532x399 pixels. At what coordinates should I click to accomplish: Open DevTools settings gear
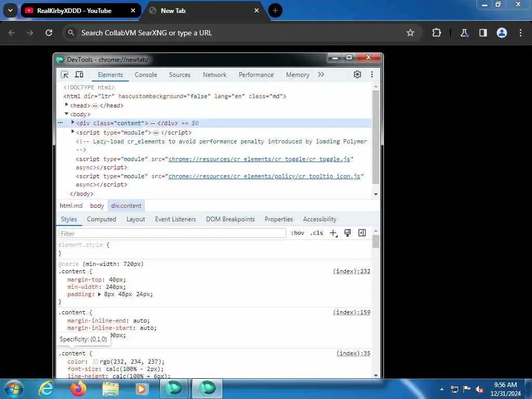coord(357,75)
